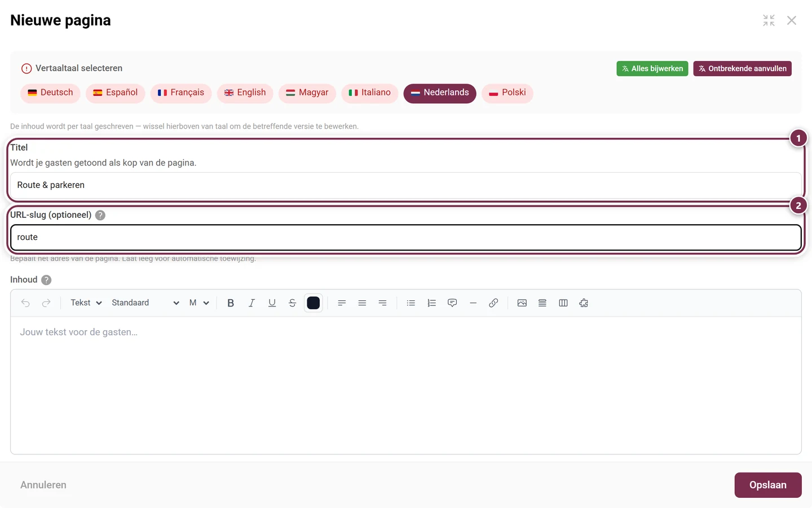Toggle strikethrough formatting
Image resolution: width=812 pixels, height=508 pixels.
[x=292, y=303]
